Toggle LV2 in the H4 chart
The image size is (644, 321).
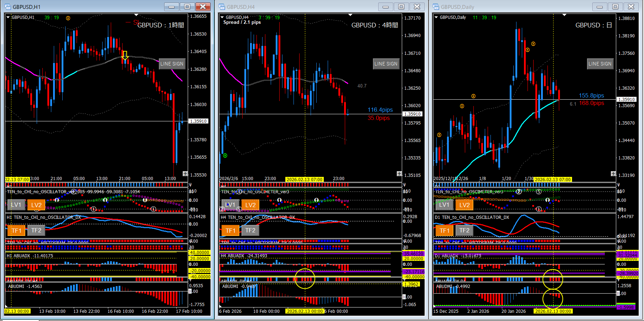coord(250,205)
